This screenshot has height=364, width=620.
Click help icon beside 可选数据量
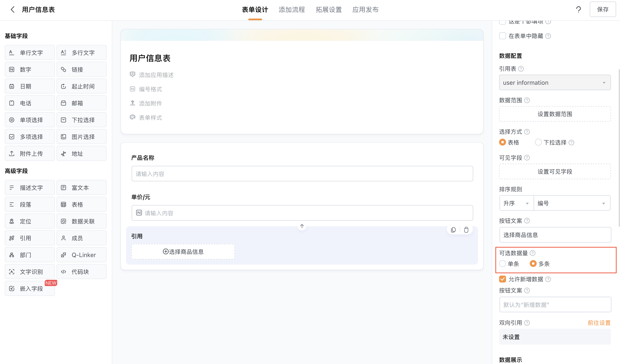(x=532, y=253)
